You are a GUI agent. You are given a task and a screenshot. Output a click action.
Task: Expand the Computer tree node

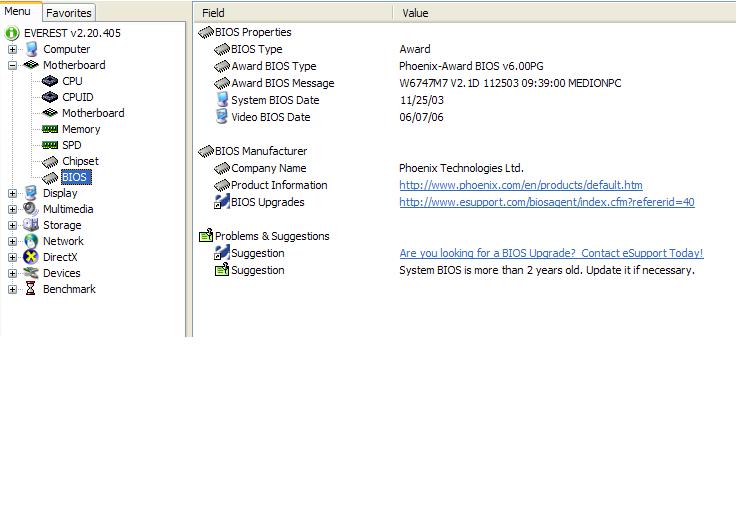(12, 49)
